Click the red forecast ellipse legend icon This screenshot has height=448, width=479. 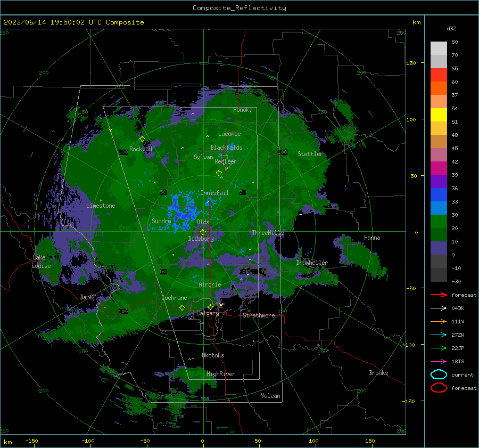[x=439, y=388]
